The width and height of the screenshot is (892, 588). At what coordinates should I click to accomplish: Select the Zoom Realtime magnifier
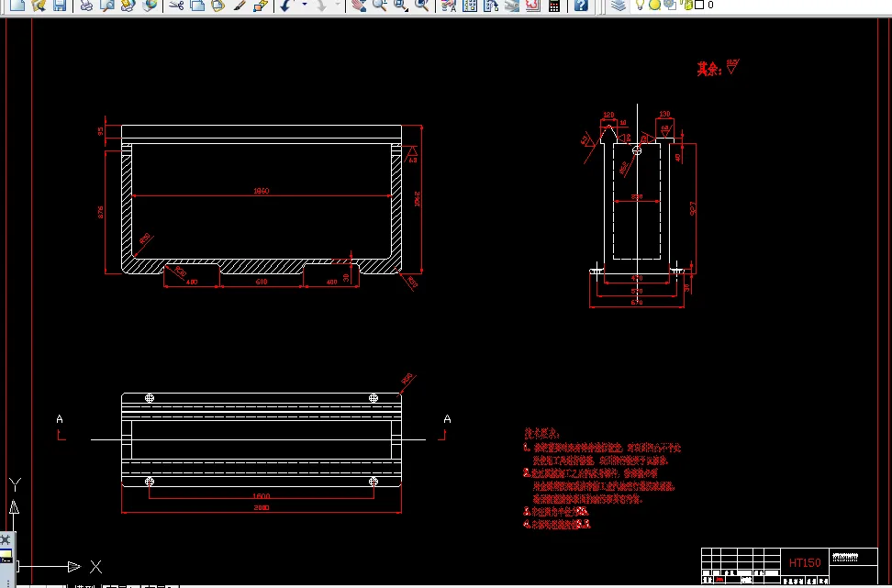pyautogui.click(x=379, y=6)
